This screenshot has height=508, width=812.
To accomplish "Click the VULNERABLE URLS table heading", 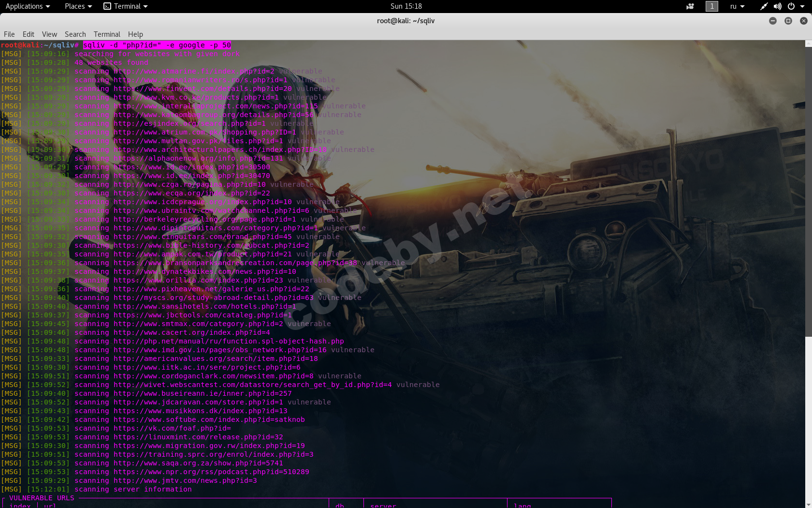I will pos(42,498).
